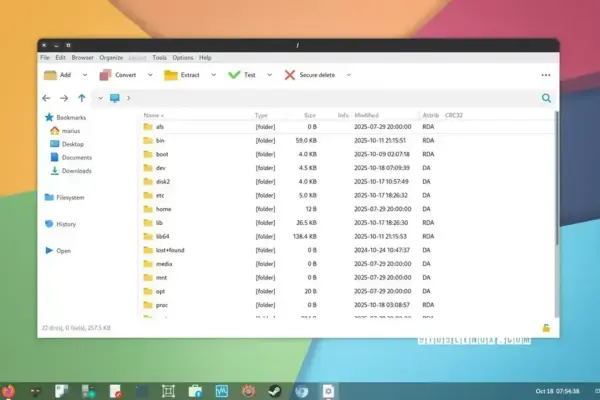
Task: Click the computer root icon in address bar
Action: click(115, 98)
